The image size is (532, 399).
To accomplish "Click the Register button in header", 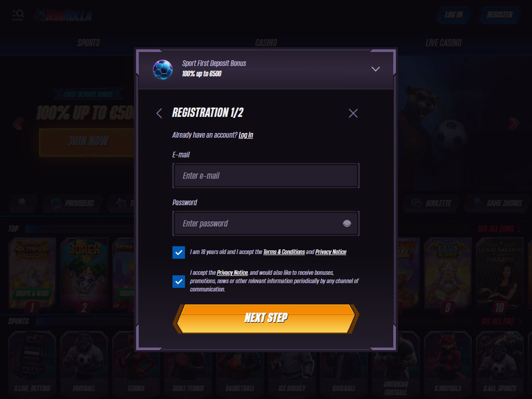I will pyautogui.click(x=500, y=15).
